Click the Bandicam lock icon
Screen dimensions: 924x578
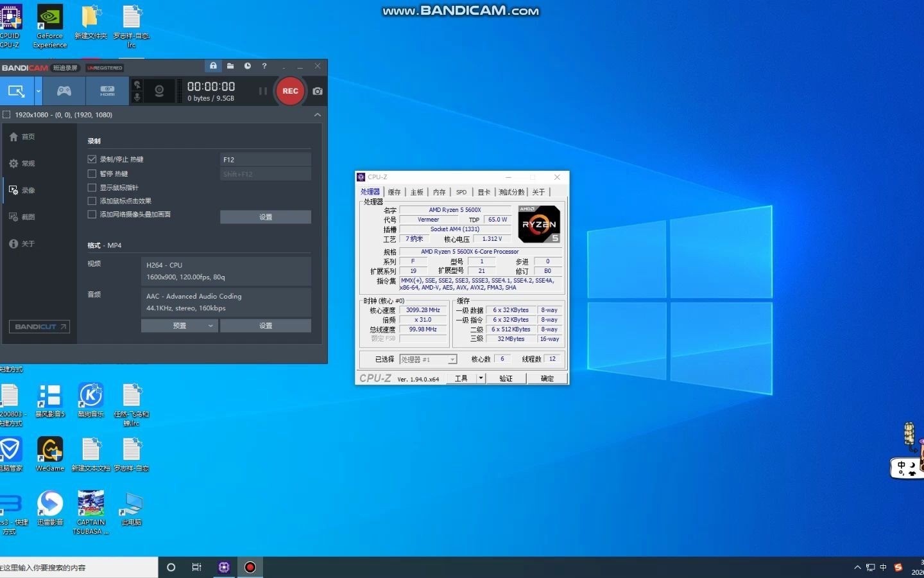click(213, 66)
